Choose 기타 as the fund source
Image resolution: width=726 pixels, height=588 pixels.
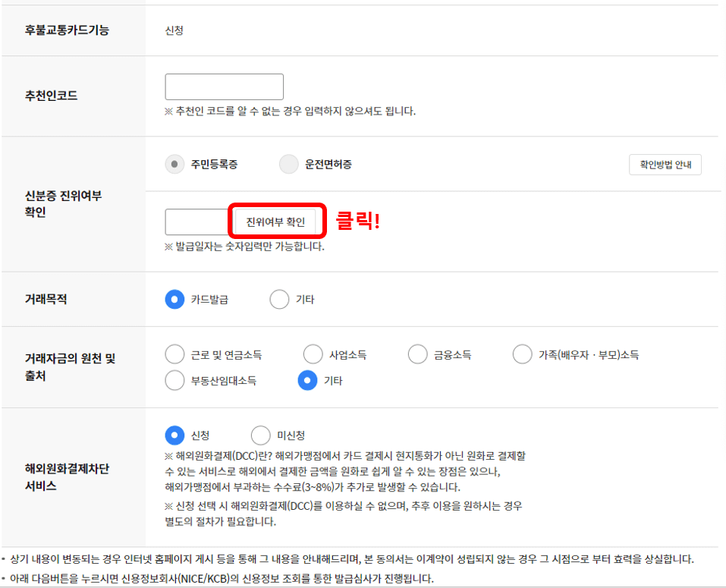306,380
